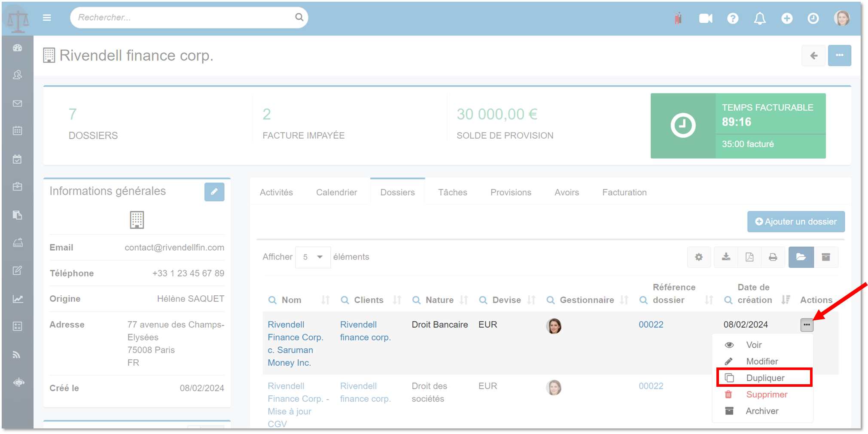Open the three-dot actions menu of the first dossier
This screenshot has width=868, height=434.
(x=807, y=325)
